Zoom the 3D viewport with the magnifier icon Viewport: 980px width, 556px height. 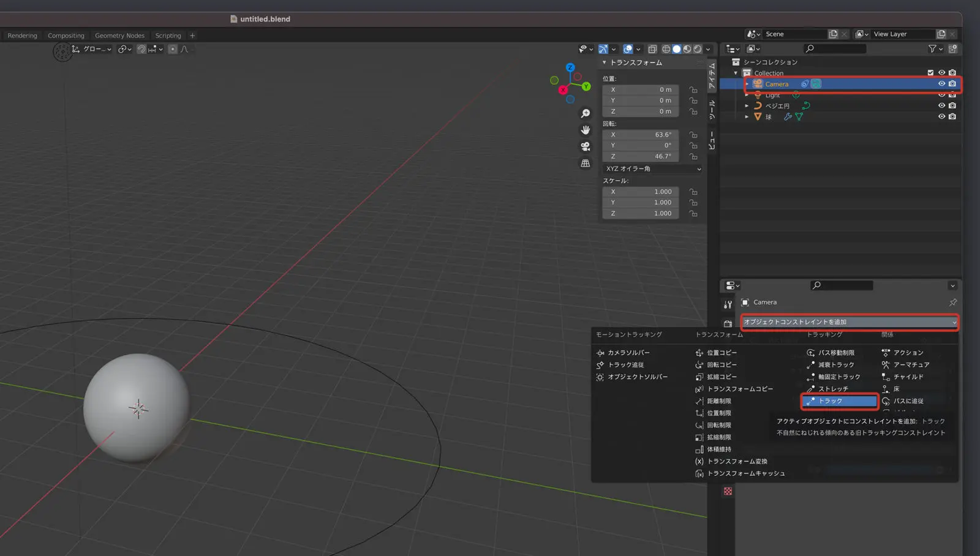(586, 114)
